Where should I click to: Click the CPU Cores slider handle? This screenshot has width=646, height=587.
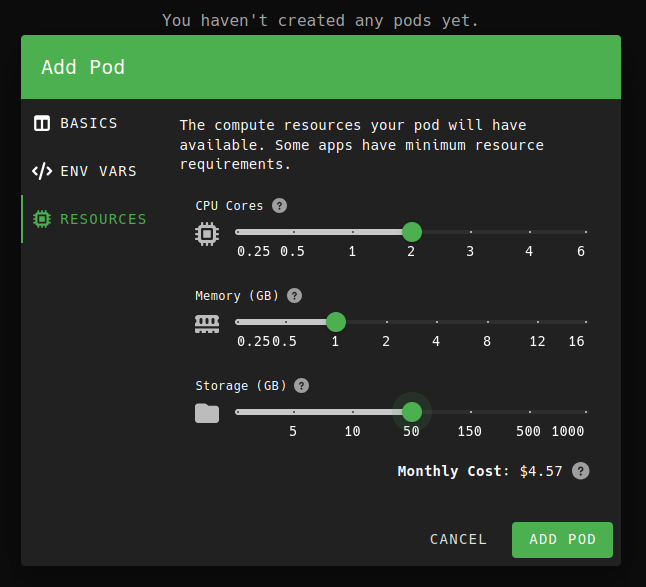point(411,232)
